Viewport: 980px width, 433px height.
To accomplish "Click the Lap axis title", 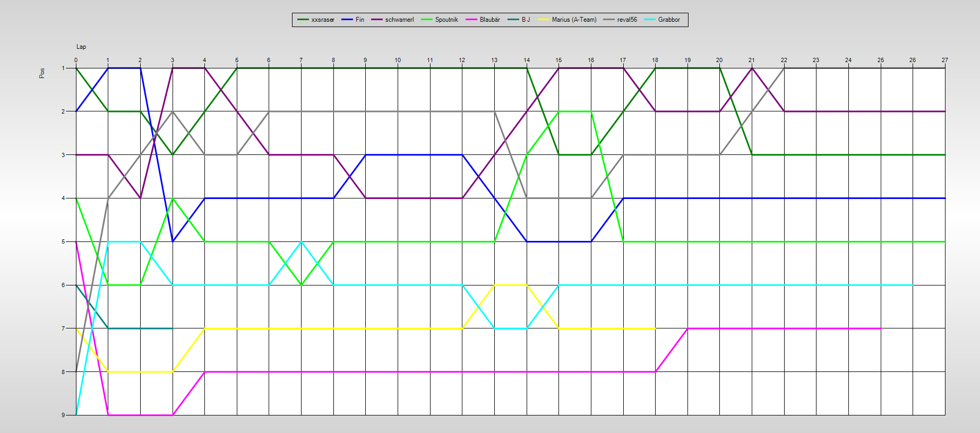I will 81,47.
